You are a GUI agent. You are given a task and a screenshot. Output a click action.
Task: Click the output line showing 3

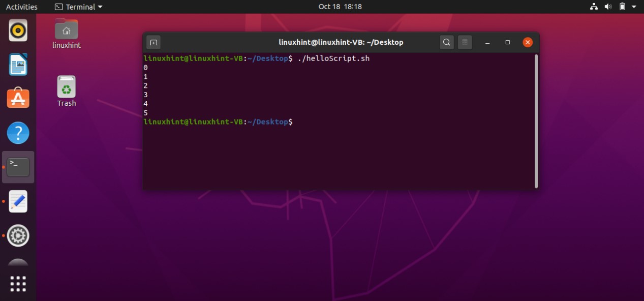[x=146, y=95]
